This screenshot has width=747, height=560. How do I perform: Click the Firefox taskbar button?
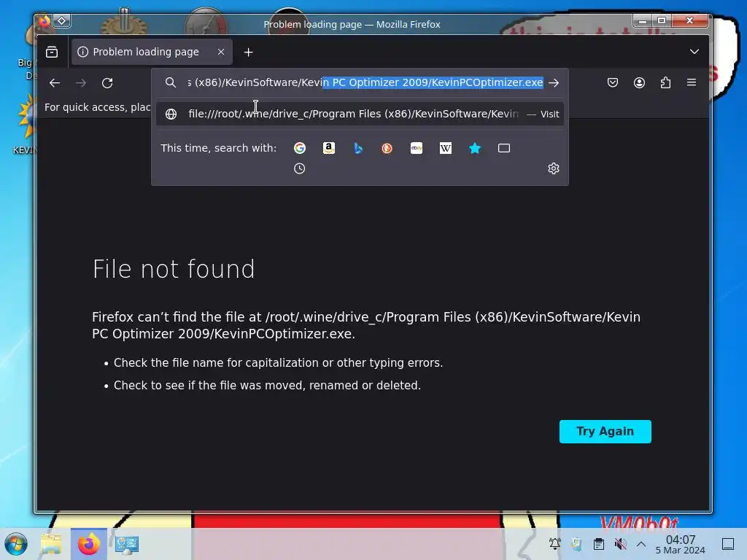tap(88, 544)
